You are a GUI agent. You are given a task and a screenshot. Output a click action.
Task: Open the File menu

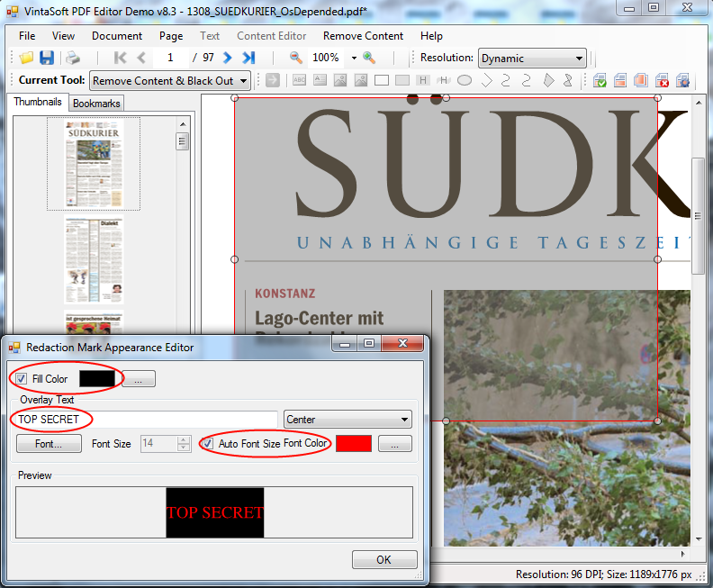[x=27, y=36]
